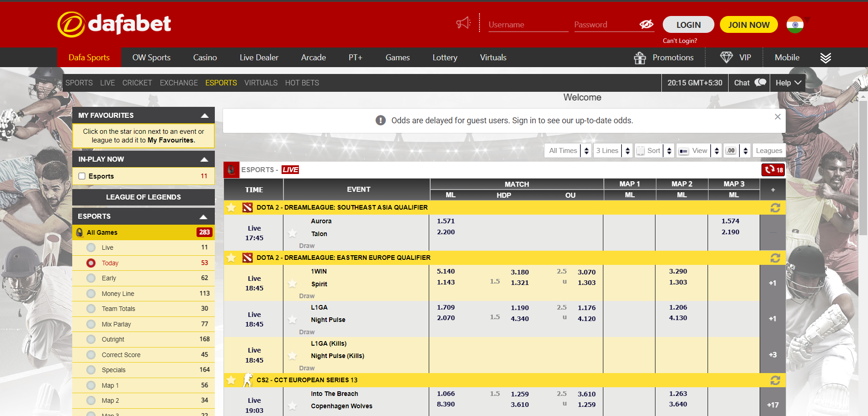Click the Username input field
The image size is (868, 416).
coord(527,25)
